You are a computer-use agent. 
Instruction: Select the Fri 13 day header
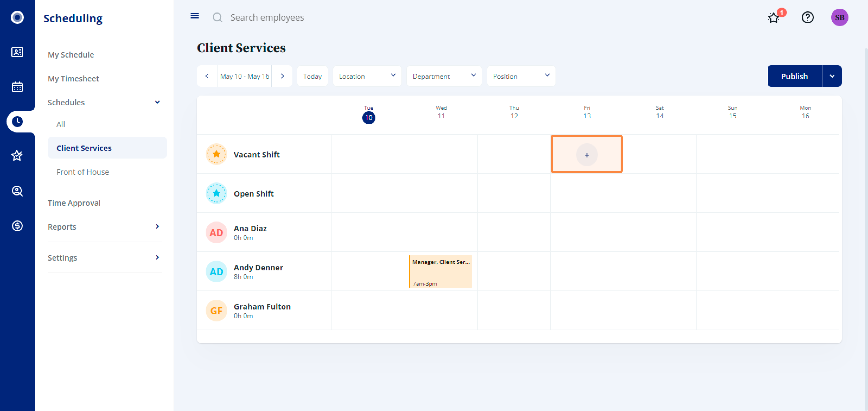click(x=587, y=112)
